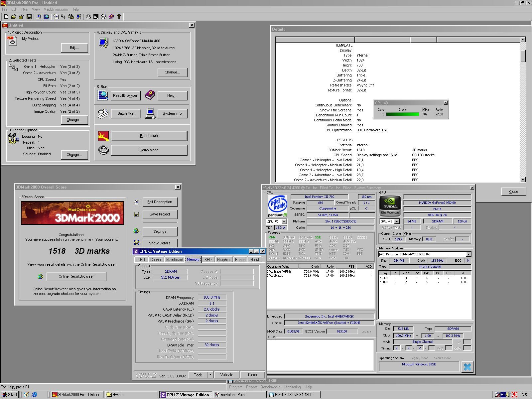Open the About tab in CPU-Z
Screen dimensions: 532x399
[254, 260]
